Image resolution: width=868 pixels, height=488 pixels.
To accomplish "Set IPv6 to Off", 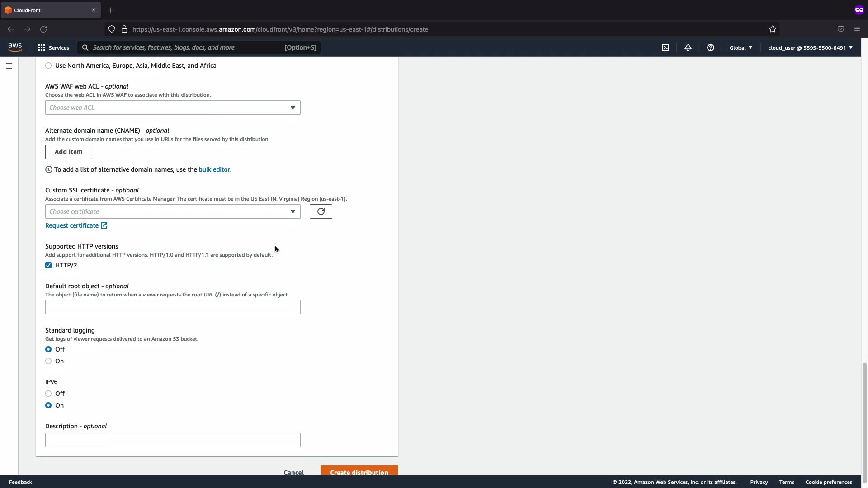I will click(x=48, y=394).
